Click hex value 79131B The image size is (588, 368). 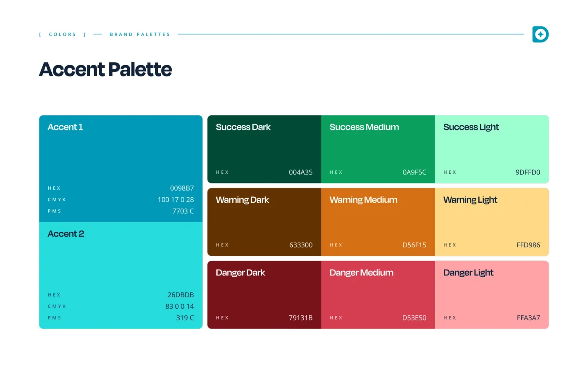coord(301,318)
